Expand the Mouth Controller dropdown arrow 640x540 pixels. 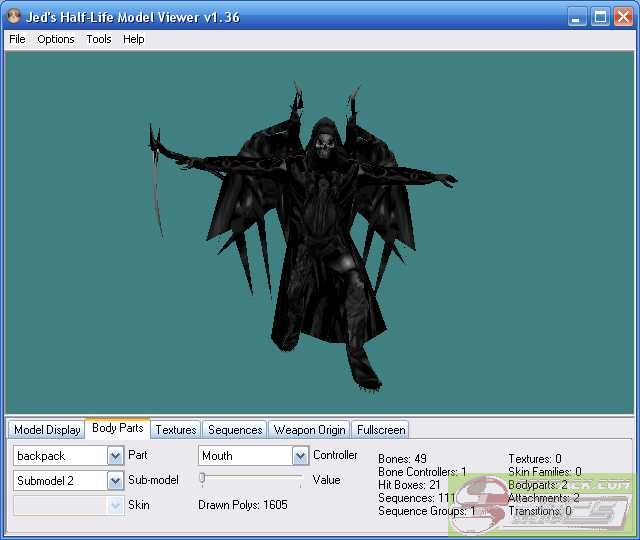300,456
